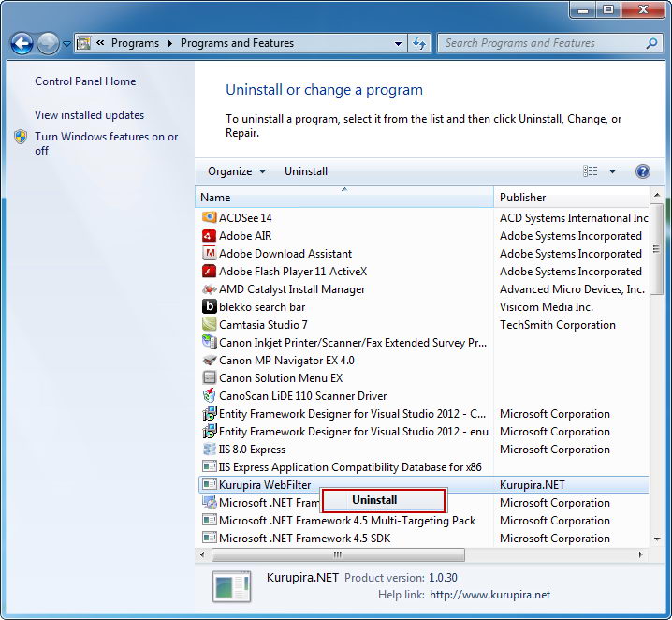Select the Programs and Features breadcrumb

237,43
